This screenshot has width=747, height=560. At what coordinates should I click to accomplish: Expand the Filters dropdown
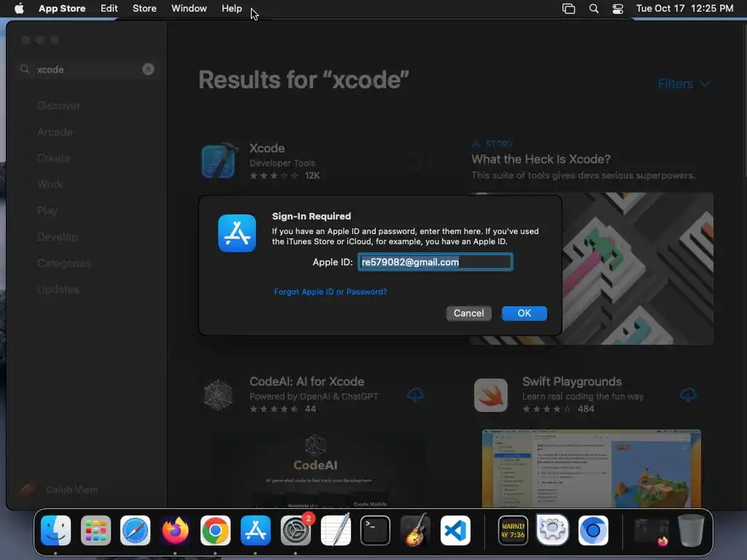point(684,84)
